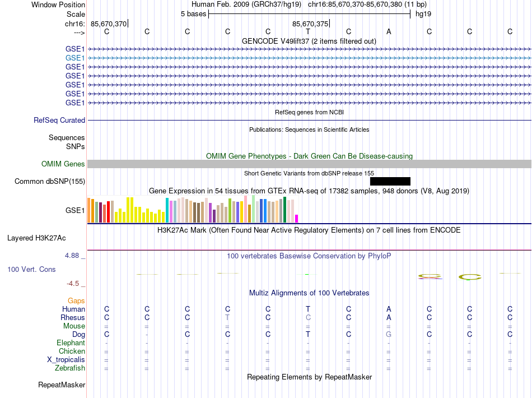Click the 4.88 upper conservation scale value
532x398 pixels.
(x=72, y=256)
